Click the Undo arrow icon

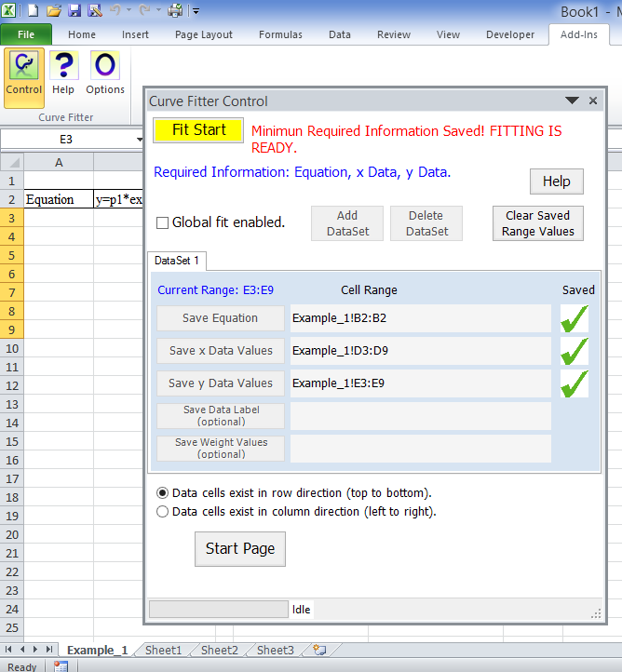tap(115, 10)
